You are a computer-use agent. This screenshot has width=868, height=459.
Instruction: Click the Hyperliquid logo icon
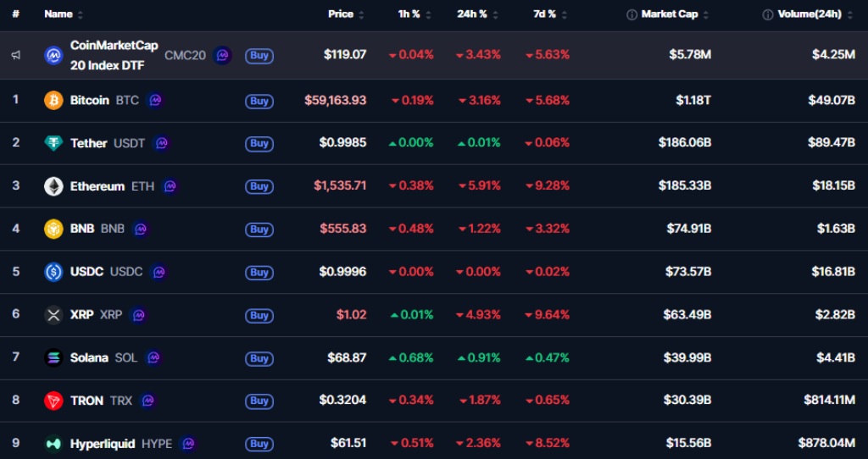53,444
